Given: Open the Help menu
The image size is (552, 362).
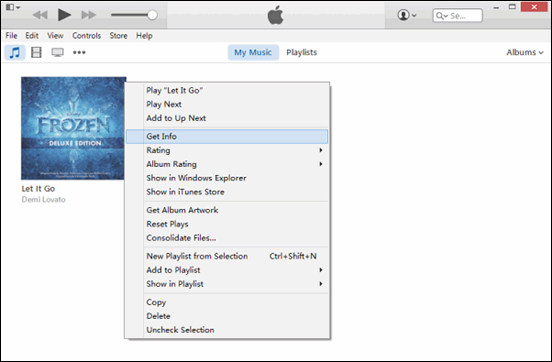Looking at the screenshot, I should [x=144, y=36].
